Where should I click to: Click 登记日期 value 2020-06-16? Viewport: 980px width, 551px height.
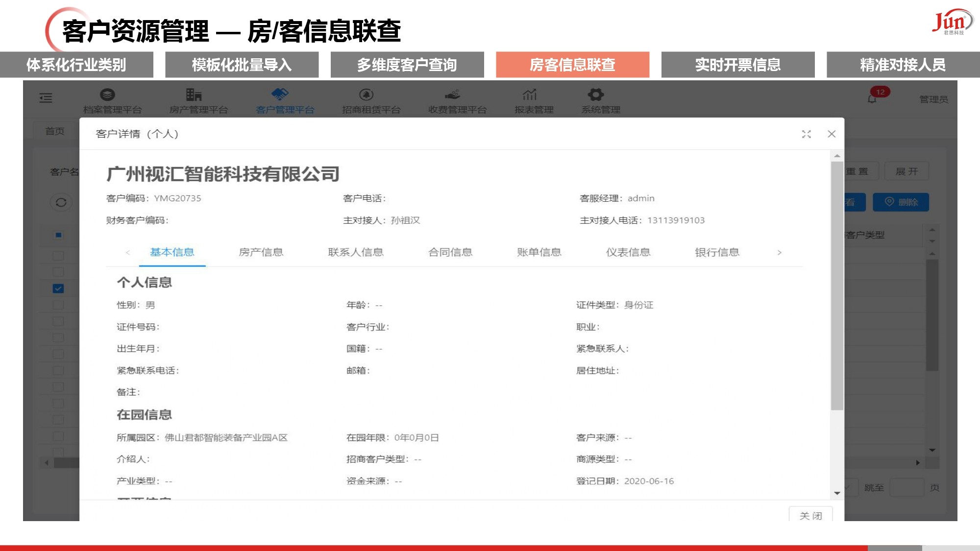pyautogui.click(x=649, y=481)
